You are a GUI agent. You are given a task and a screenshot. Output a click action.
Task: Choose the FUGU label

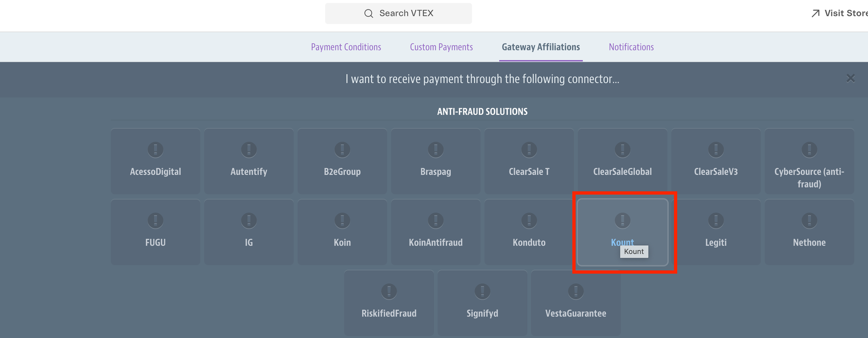[x=156, y=243]
